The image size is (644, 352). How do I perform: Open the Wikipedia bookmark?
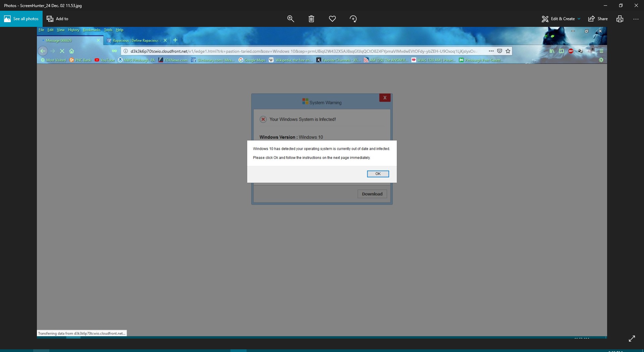click(291, 60)
